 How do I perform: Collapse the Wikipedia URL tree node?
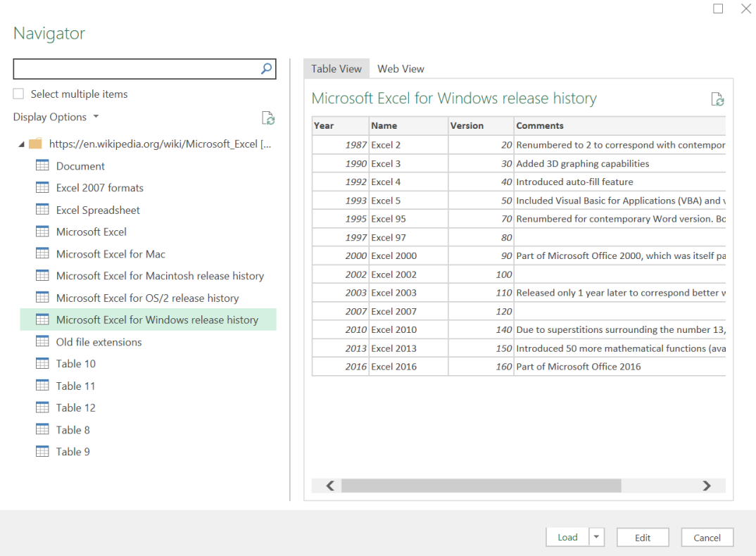[21, 144]
